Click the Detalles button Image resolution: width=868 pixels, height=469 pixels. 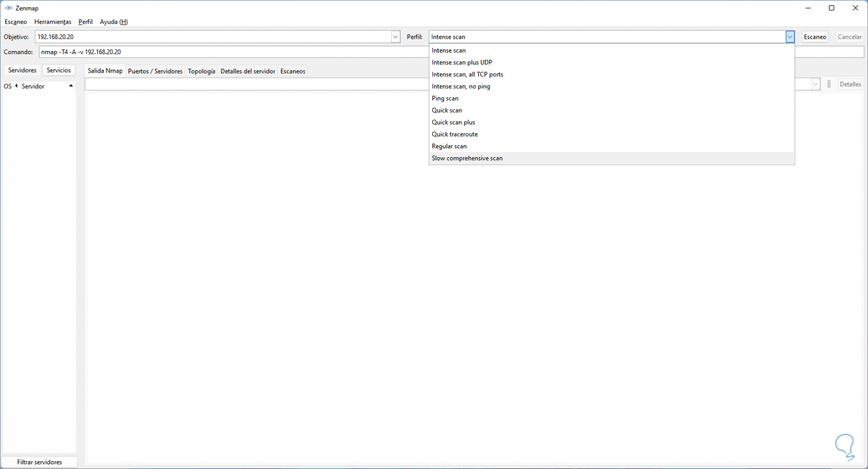pyautogui.click(x=850, y=84)
